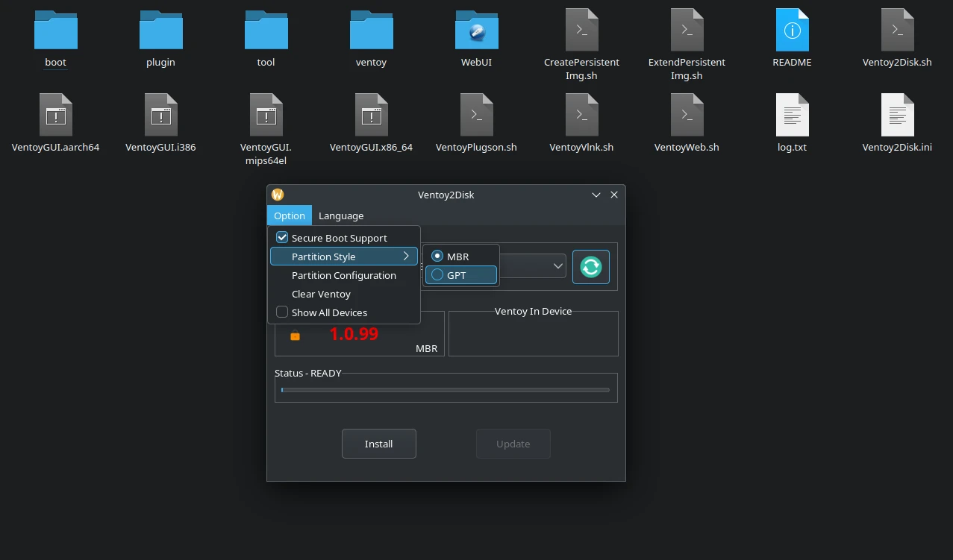This screenshot has height=560, width=953.
Task: Select the Ventoy2Disk.ini file icon
Action: (x=897, y=115)
